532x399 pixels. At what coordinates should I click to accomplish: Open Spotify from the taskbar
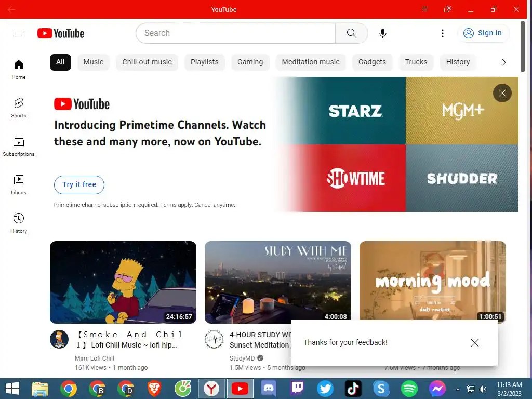click(x=409, y=389)
